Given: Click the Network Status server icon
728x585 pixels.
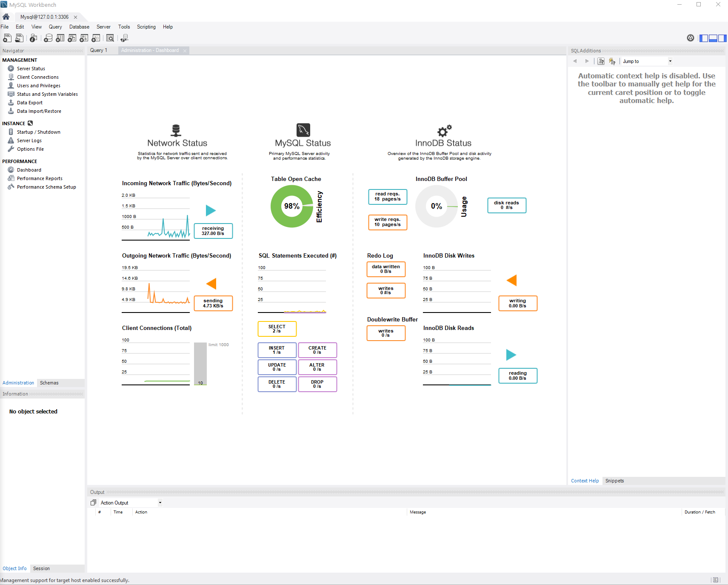Looking at the screenshot, I should 176,130.
